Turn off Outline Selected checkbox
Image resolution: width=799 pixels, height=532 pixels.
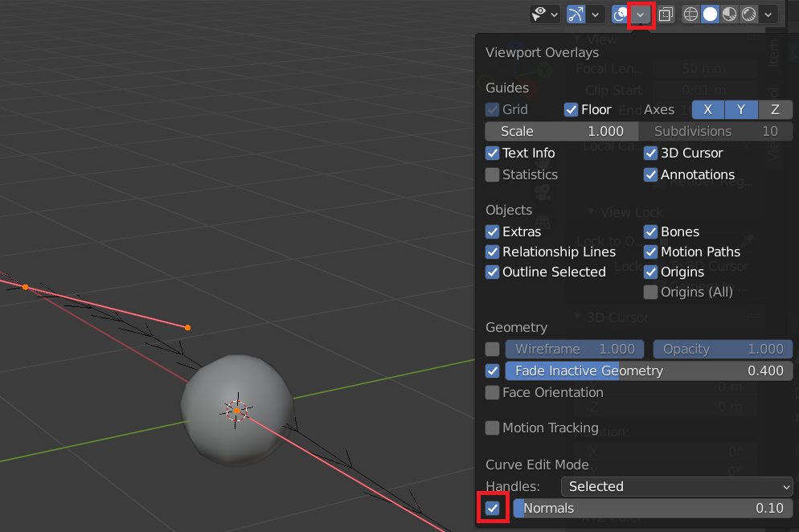pos(492,272)
